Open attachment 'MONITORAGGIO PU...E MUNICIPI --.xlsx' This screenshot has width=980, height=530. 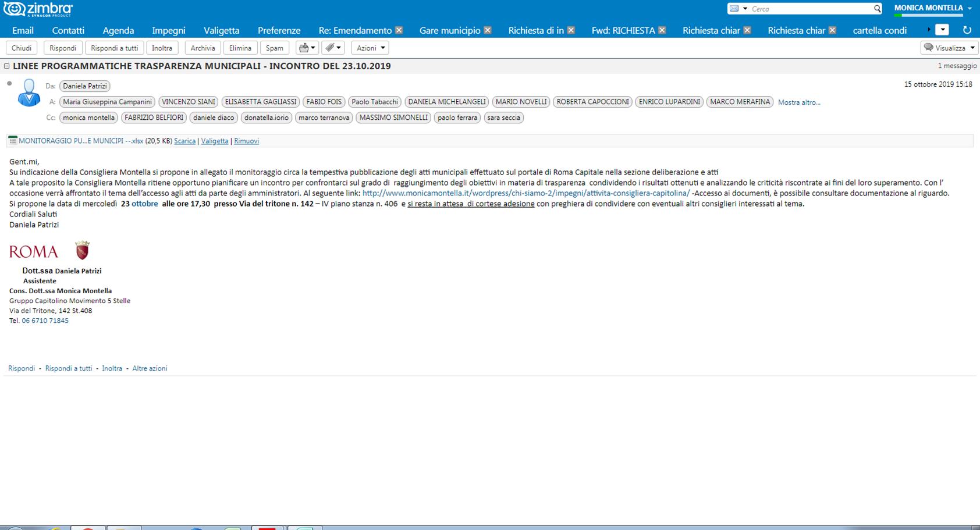click(x=81, y=141)
